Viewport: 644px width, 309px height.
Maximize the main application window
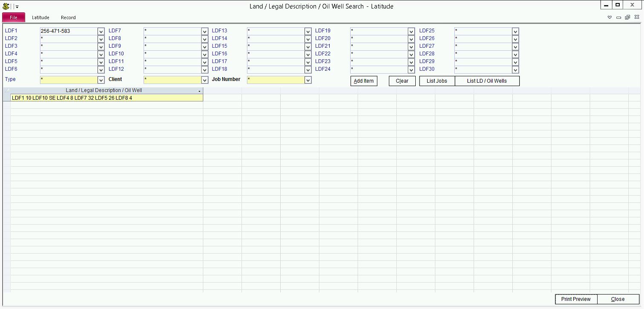click(x=618, y=5)
